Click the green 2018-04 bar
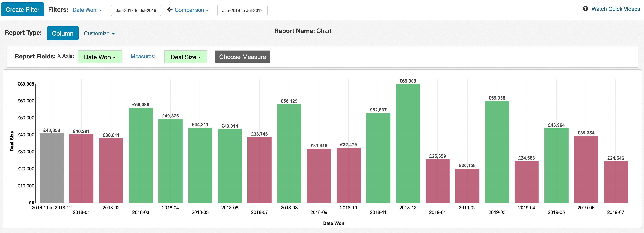Image resolution: width=644 pixels, height=233 pixels. click(170, 161)
